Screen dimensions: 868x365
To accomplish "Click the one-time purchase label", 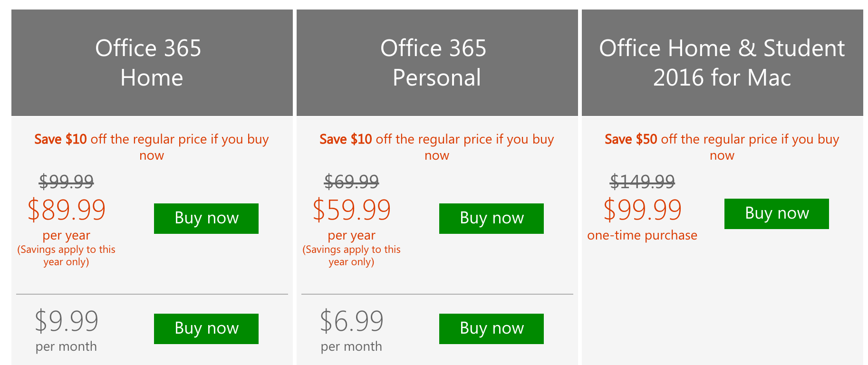I will coord(642,235).
